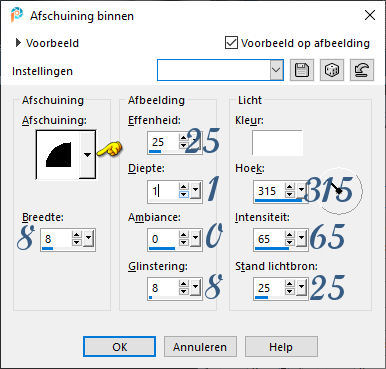The image size is (386, 369).
Task: Open the Ambiance slider dropdown
Action: click(x=195, y=239)
